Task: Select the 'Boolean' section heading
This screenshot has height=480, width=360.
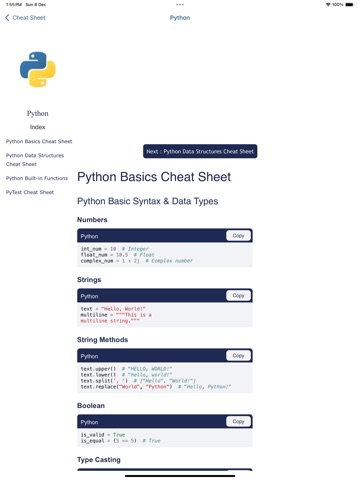Action: 91,406
